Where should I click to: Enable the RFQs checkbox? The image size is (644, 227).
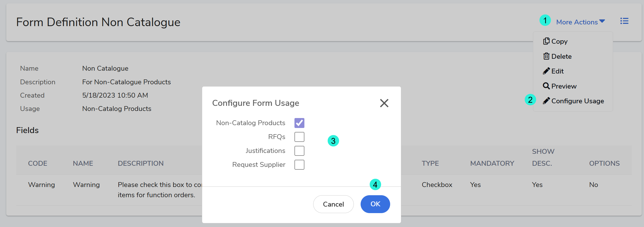[x=299, y=137]
